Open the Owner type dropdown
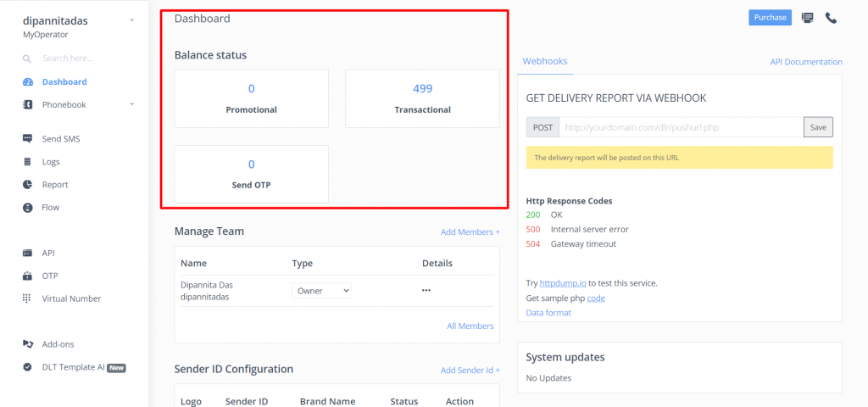 point(321,291)
